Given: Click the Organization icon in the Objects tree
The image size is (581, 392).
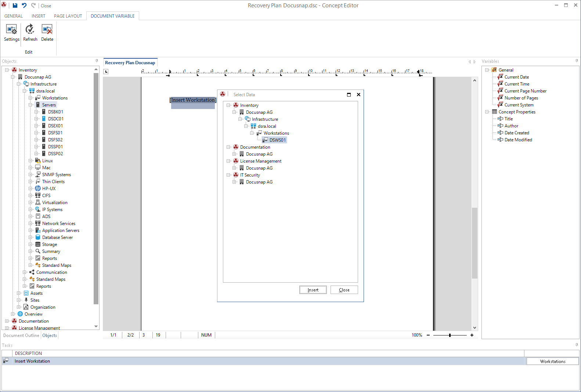Looking at the screenshot, I should coord(26,307).
